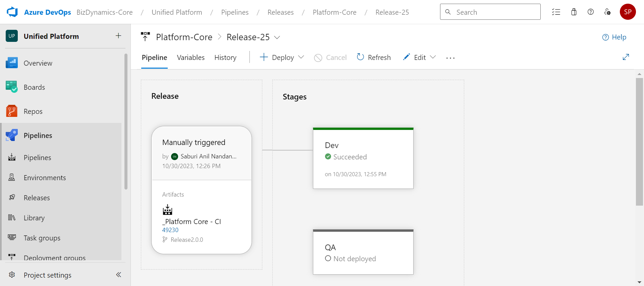
Task: Switch to the Pipeline tab
Action: 154,58
